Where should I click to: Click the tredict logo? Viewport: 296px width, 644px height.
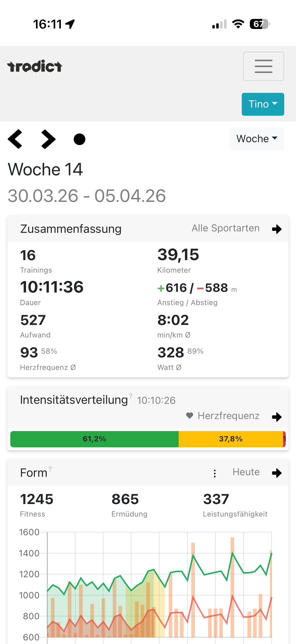pyautogui.click(x=35, y=66)
